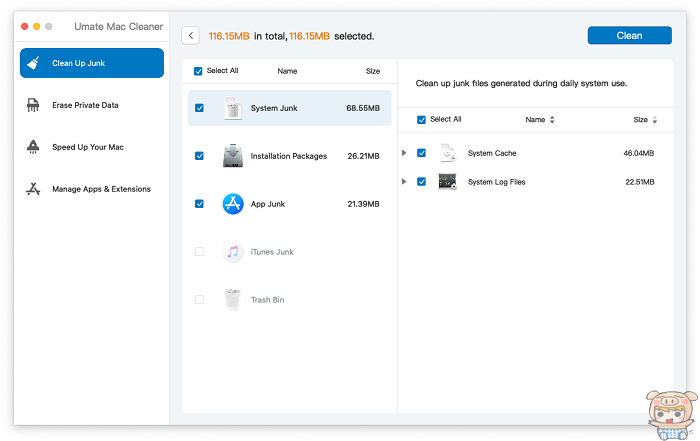Select the App Junk App Store icon

point(233,204)
